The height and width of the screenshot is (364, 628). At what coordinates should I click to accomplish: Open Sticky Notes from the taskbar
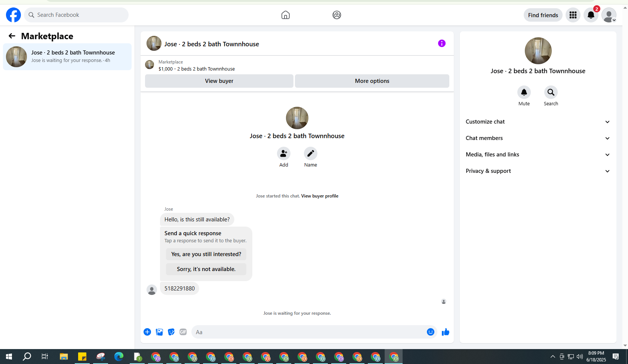click(82, 357)
